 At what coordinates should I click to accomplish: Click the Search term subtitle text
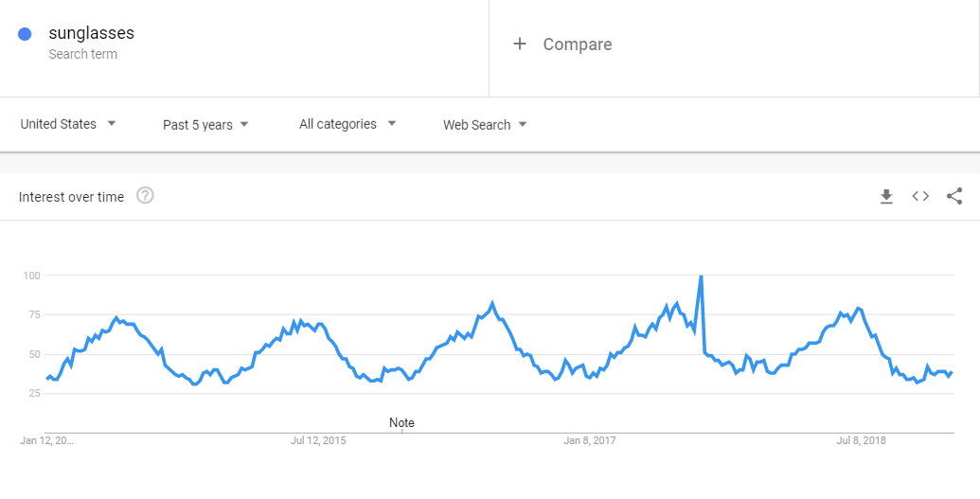(x=82, y=54)
